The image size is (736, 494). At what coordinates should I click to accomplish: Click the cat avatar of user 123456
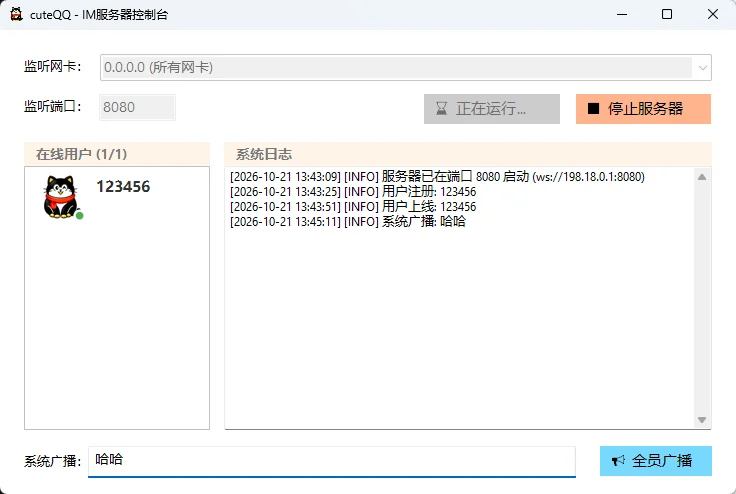coord(60,197)
